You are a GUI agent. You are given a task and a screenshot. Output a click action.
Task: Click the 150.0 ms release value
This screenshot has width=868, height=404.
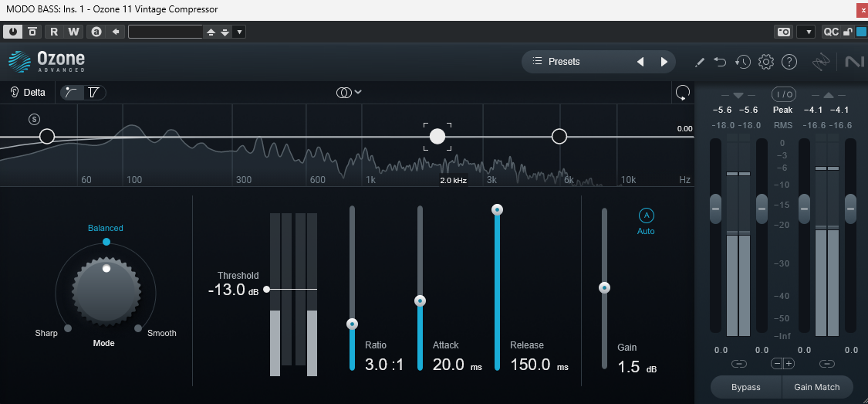pyautogui.click(x=539, y=365)
